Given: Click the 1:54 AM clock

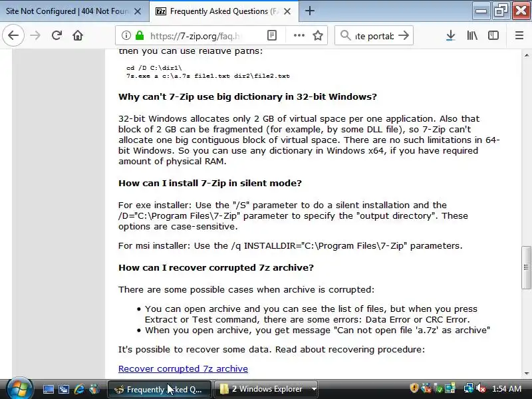Looking at the screenshot, I should pyautogui.click(x=507, y=389).
